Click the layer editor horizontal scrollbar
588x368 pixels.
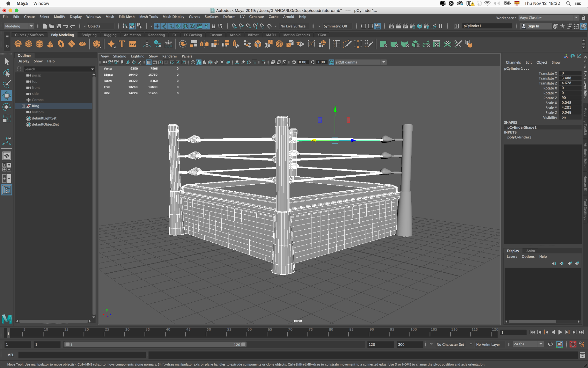click(532, 321)
